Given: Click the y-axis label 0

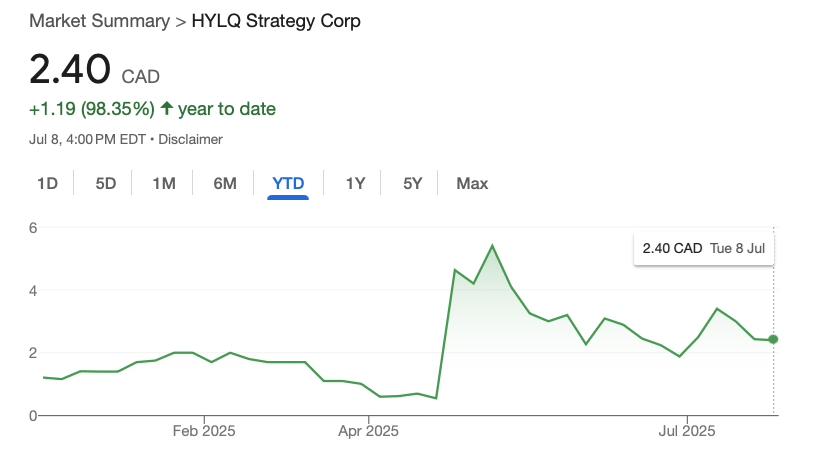Looking at the screenshot, I should click(x=33, y=416).
